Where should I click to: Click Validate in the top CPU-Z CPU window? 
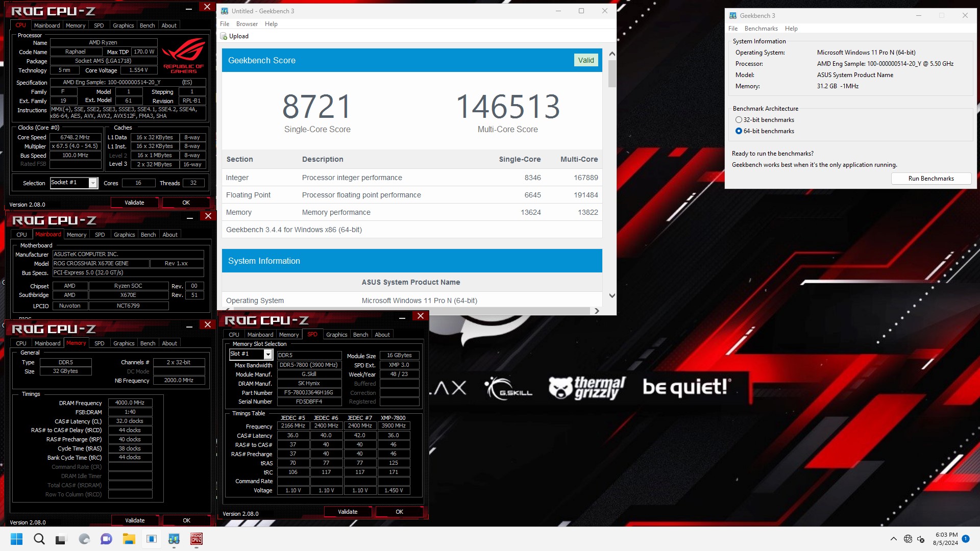pyautogui.click(x=134, y=203)
